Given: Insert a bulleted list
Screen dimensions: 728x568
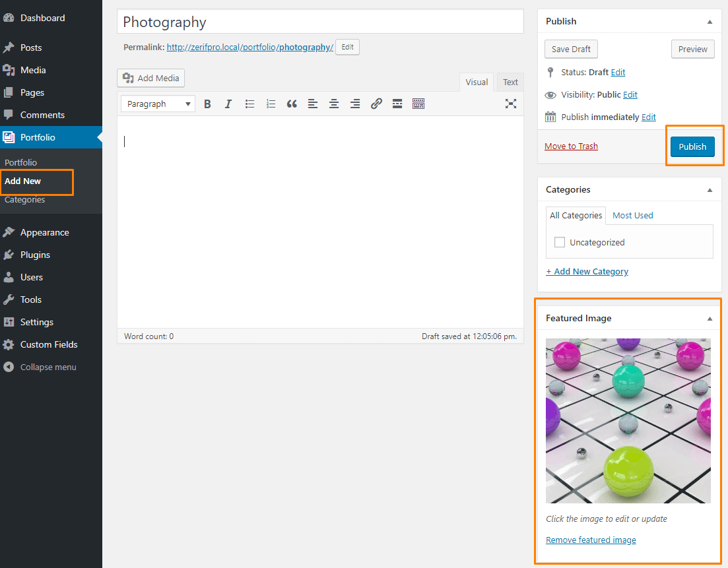Looking at the screenshot, I should 249,104.
